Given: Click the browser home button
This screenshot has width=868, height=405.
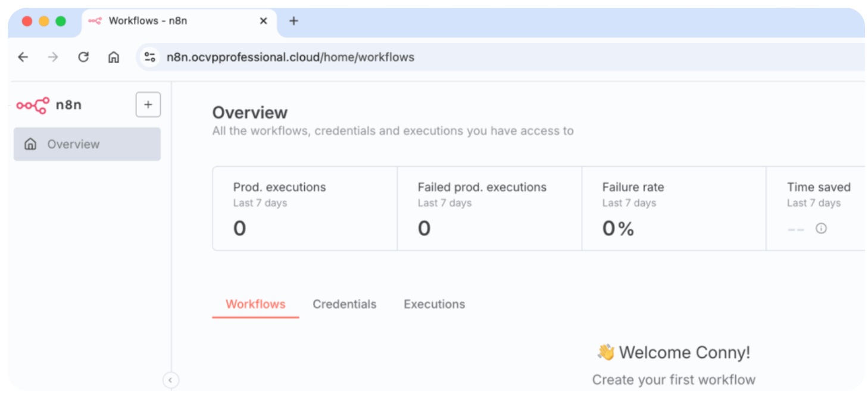Looking at the screenshot, I should [114, 57].
